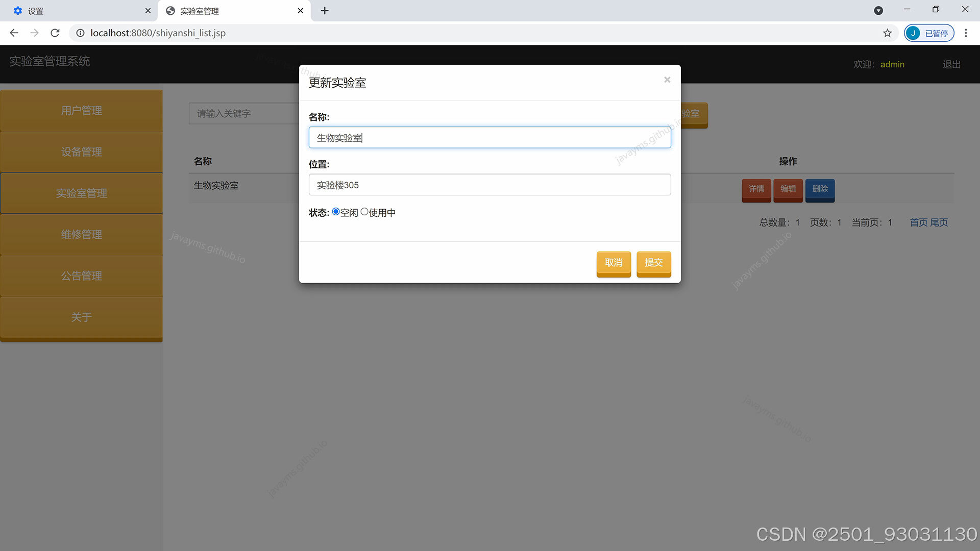Go back to the previous page

pos(14,33)
